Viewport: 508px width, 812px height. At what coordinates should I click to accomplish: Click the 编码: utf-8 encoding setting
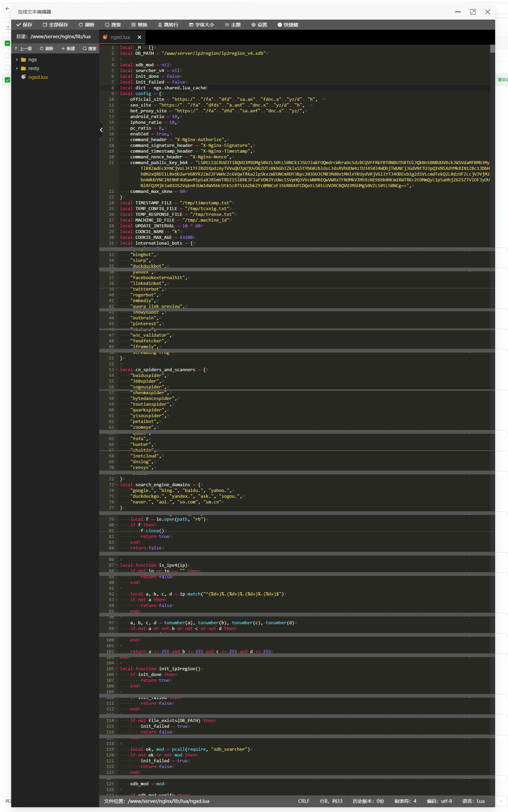coord(439,801)
